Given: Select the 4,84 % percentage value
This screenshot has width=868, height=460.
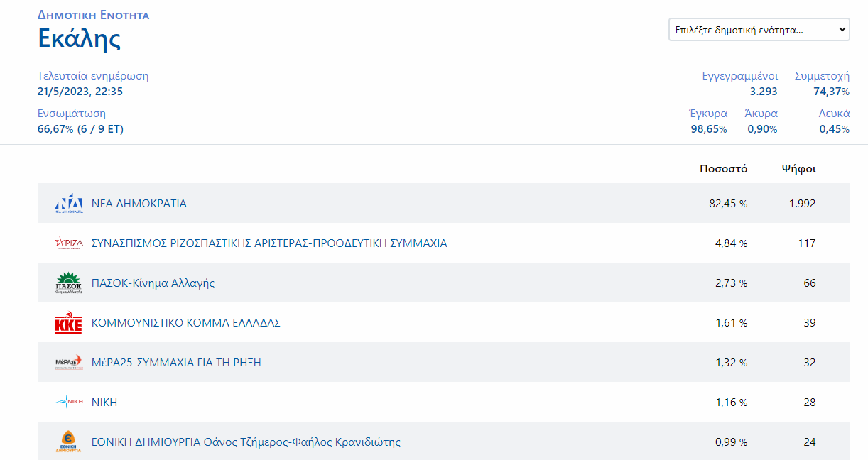Looking at the screenshot, I should [731, 243].
